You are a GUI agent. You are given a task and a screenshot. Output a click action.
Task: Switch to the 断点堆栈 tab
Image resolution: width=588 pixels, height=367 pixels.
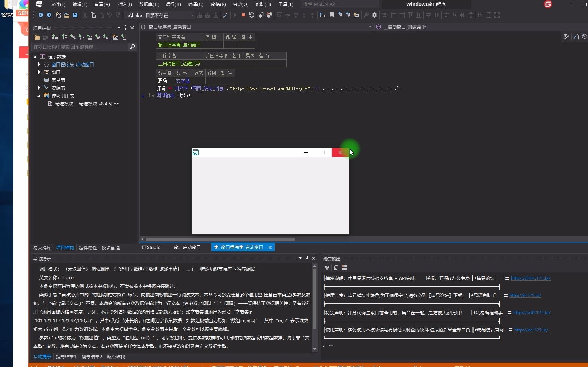tap(116, 357)
